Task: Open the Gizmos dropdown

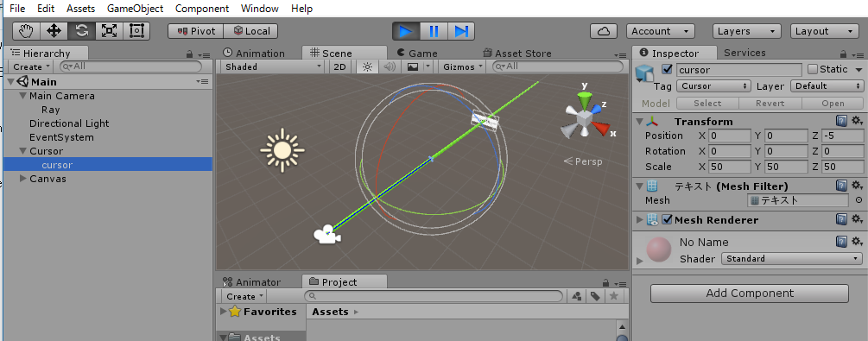Action: tap(463, 66)
